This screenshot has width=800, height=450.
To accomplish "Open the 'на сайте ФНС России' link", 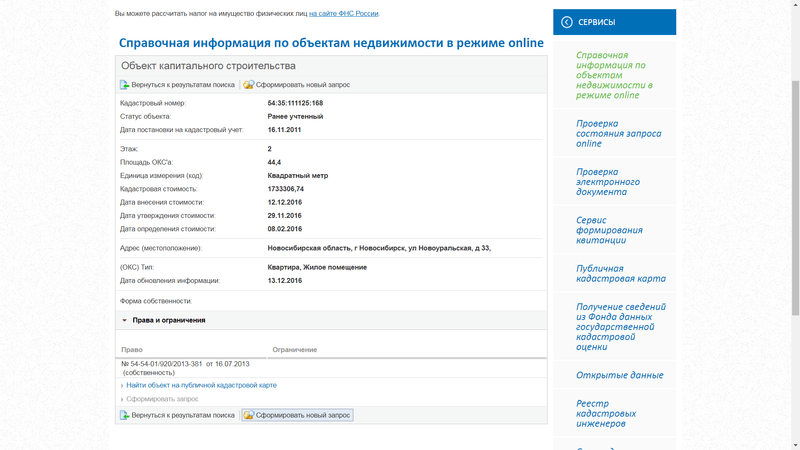I will click(343, 14).
